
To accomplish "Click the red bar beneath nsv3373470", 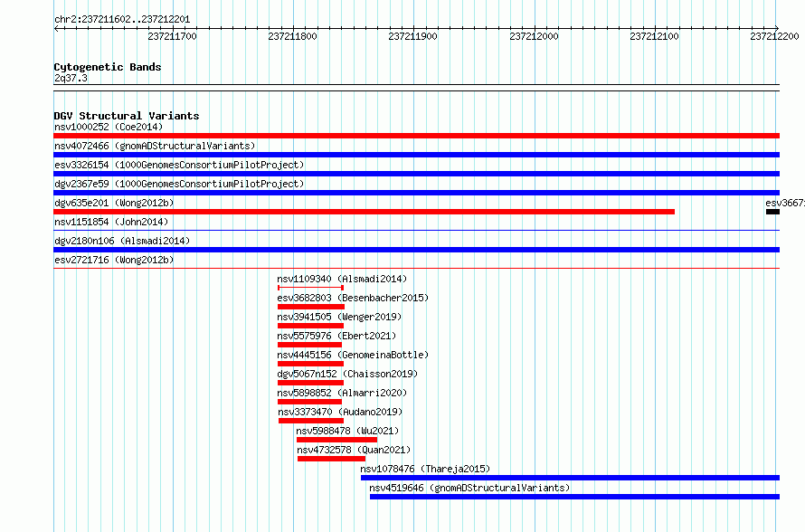I will click(x=311, y=421).
